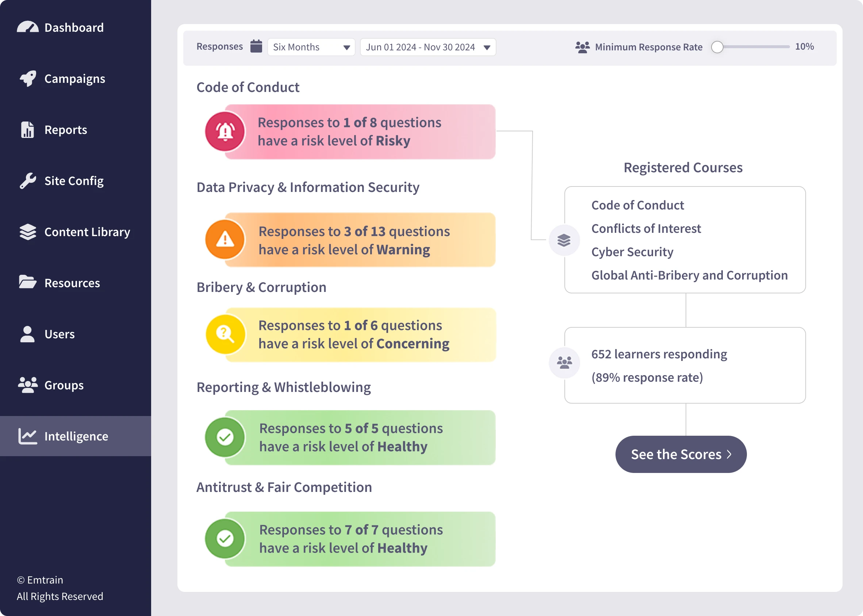Click the Campaigns rocket icon
This screenshot has height=616, width=863.
[x=28, y=78]
